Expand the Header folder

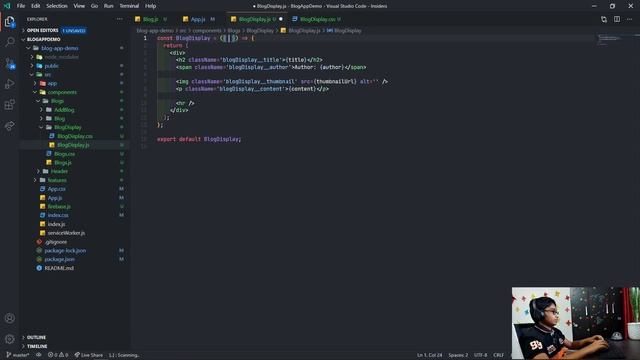point(59,171)
